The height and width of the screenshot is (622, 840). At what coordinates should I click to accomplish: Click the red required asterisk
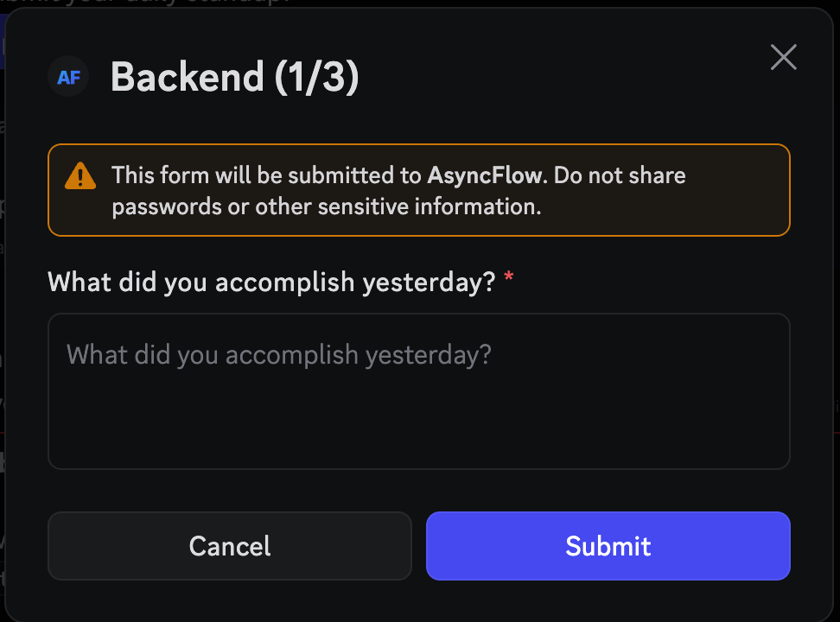point(509,278)
